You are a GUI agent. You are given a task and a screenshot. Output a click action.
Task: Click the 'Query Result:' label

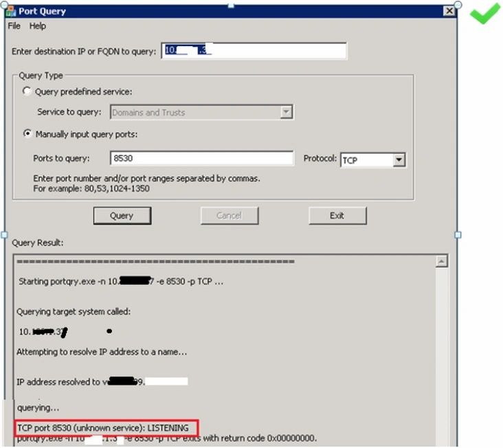pyautogui.click(x=37, y=243)
